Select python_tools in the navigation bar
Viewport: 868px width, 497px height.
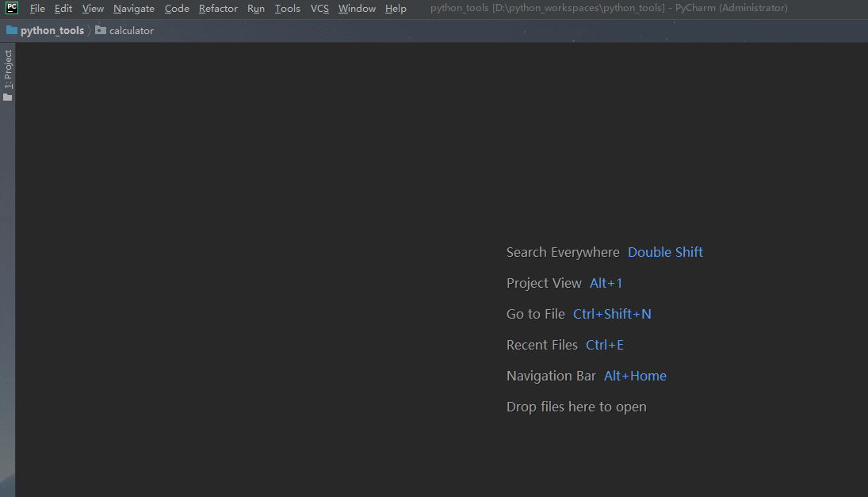click(x=52, y=30)
